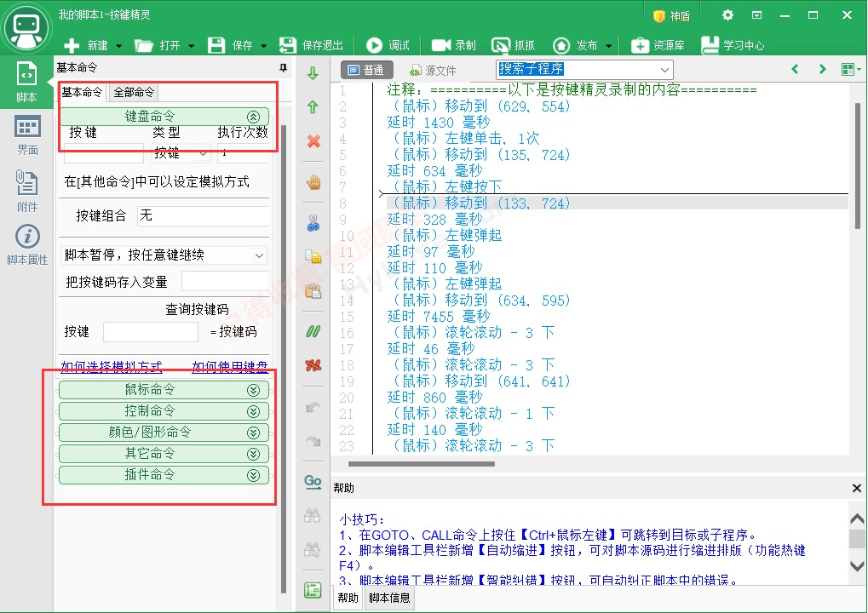This screenshot has width=868, height=613.
Task: Open dropdown arrow next to 打开
Action: coord(192,46)
